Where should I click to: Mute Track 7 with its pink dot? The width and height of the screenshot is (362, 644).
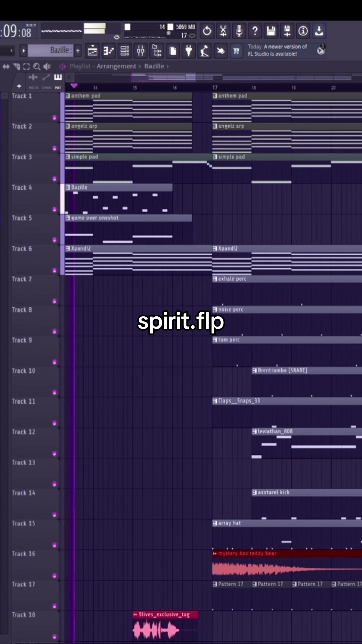click(x=55, y=301)
